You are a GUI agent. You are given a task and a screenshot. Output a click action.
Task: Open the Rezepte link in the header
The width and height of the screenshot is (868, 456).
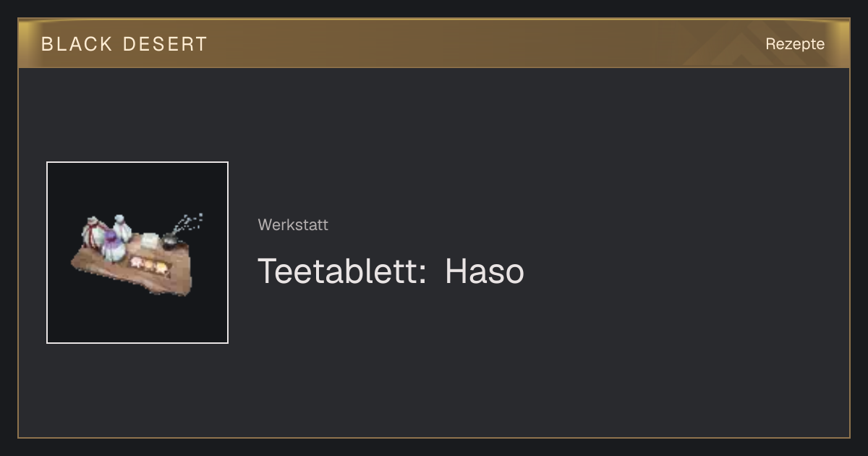coord(795,43)
